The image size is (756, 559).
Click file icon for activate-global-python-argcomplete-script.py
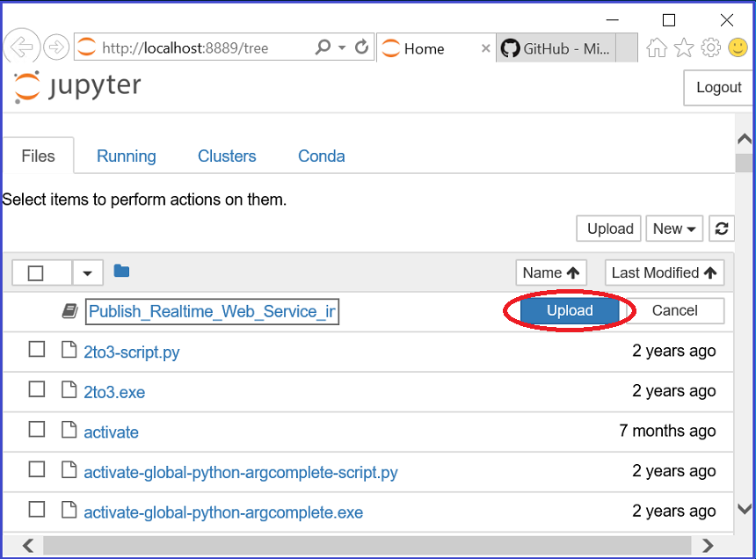point(69,469)
